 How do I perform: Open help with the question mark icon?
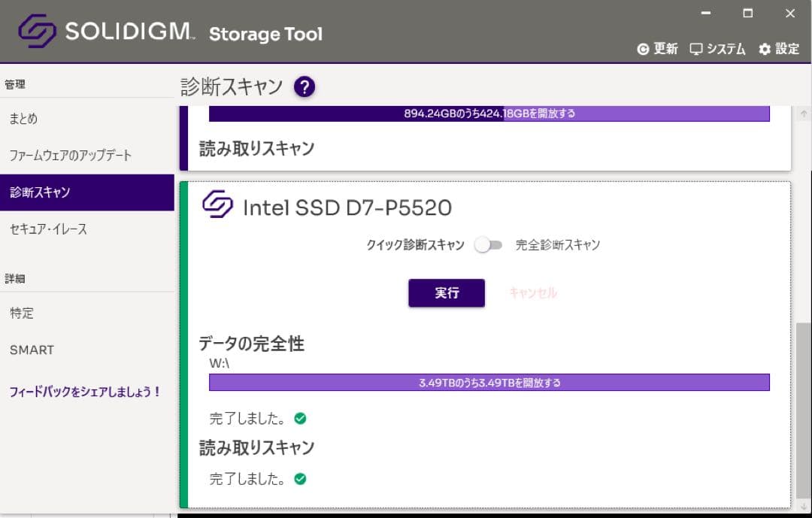tap(304, 86)
